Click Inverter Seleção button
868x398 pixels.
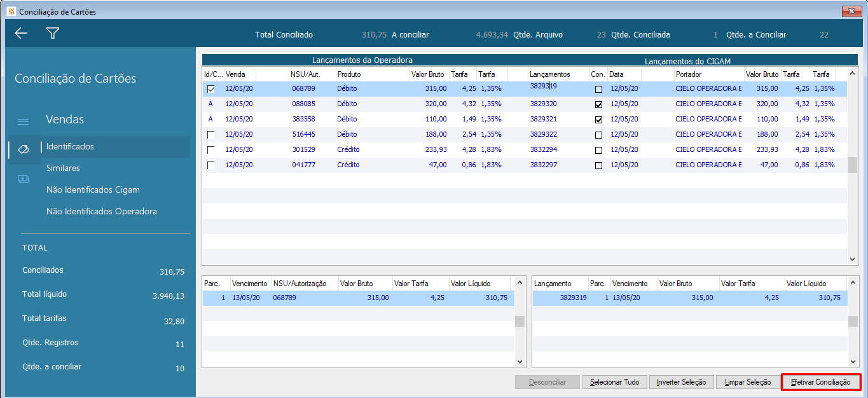[x=681, y=382]
